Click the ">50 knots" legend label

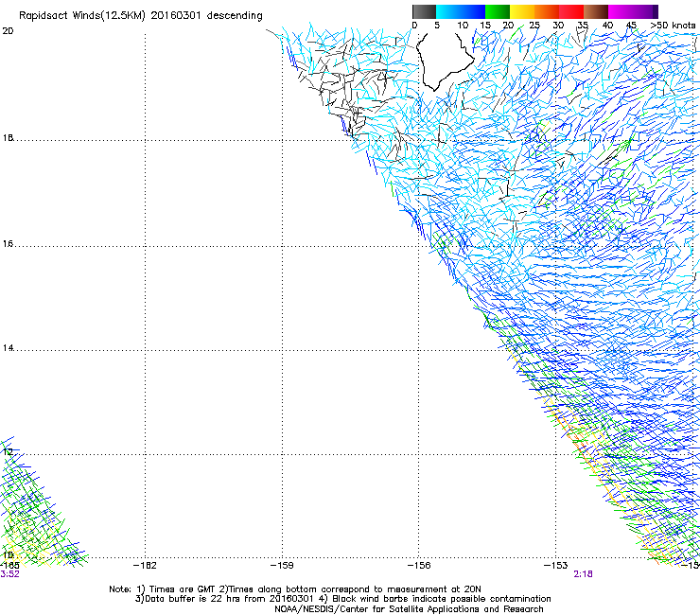tap(673, 26)
